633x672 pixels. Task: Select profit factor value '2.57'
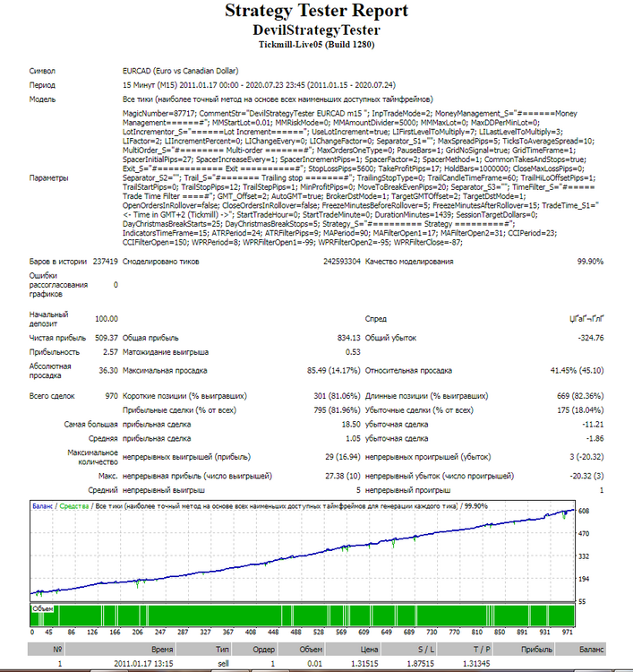coord(110,352)
